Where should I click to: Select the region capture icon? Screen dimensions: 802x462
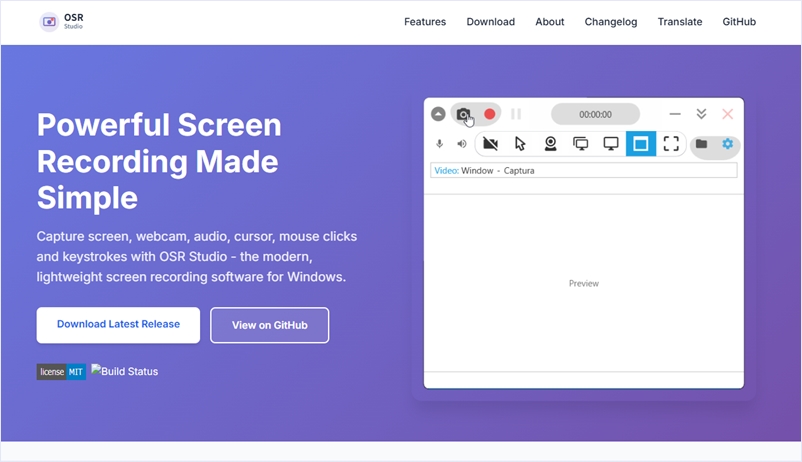(x=671, y=144)
